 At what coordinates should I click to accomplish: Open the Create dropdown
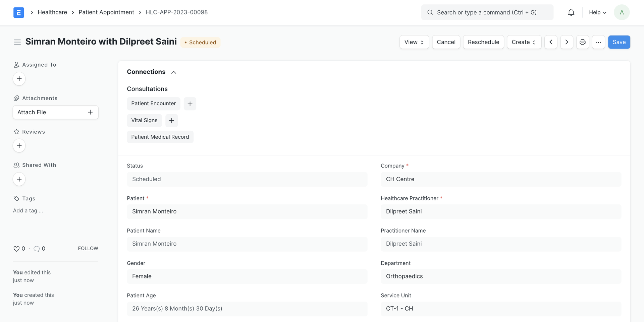pyautogui.click(x=524, y=42)
